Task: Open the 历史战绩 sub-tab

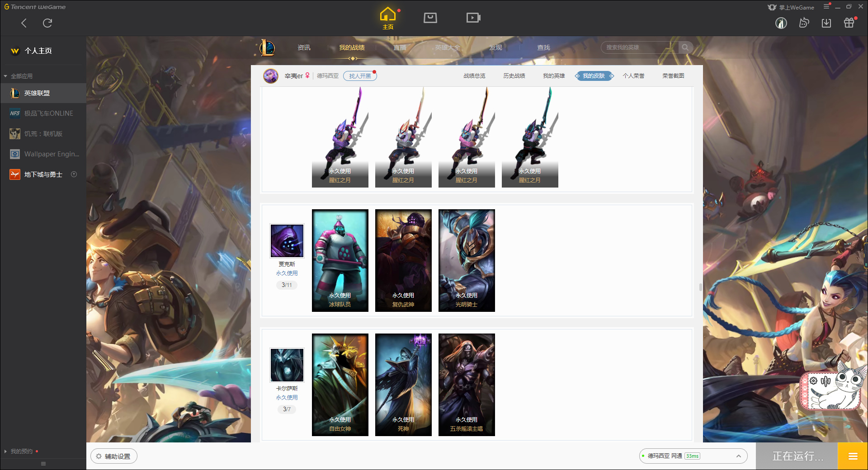Action: click(514, 76)
